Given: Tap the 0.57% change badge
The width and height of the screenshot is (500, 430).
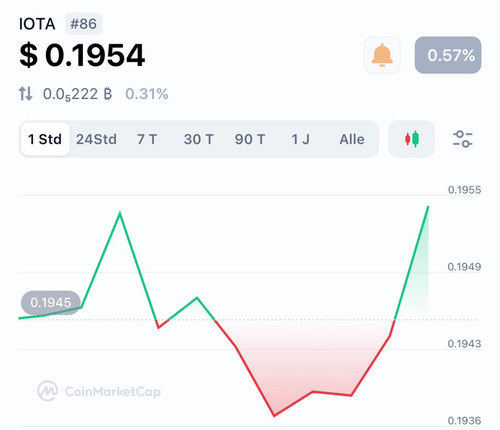Looking at the screenshot, I should pos(448,55).
